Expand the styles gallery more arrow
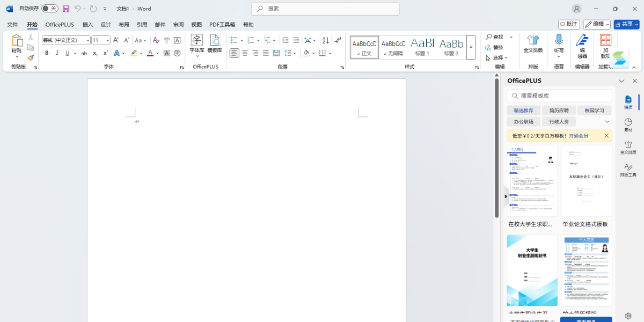The image size is (644, 322). point(471,47)
